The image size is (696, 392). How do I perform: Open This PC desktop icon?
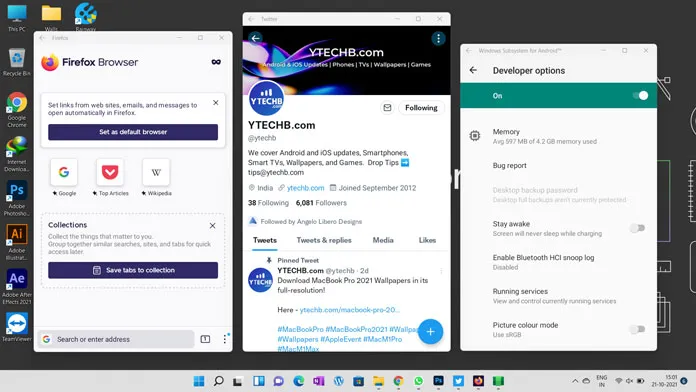17,18
